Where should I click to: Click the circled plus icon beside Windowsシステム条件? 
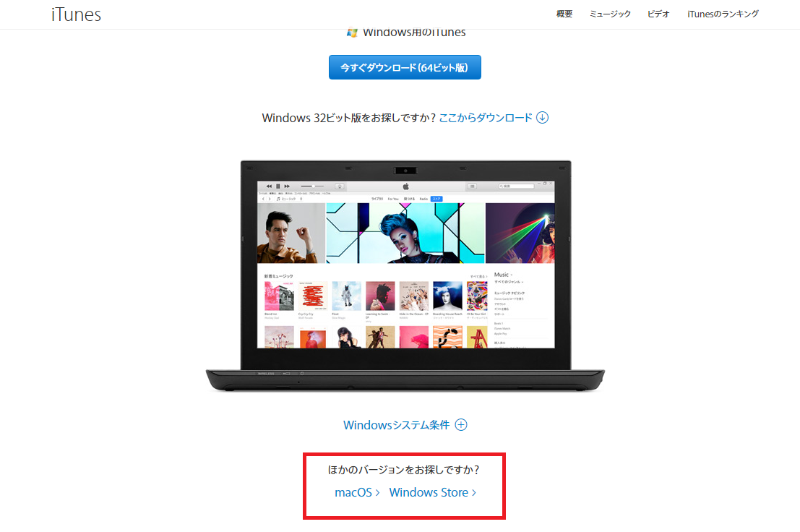(x=461, y=425)
